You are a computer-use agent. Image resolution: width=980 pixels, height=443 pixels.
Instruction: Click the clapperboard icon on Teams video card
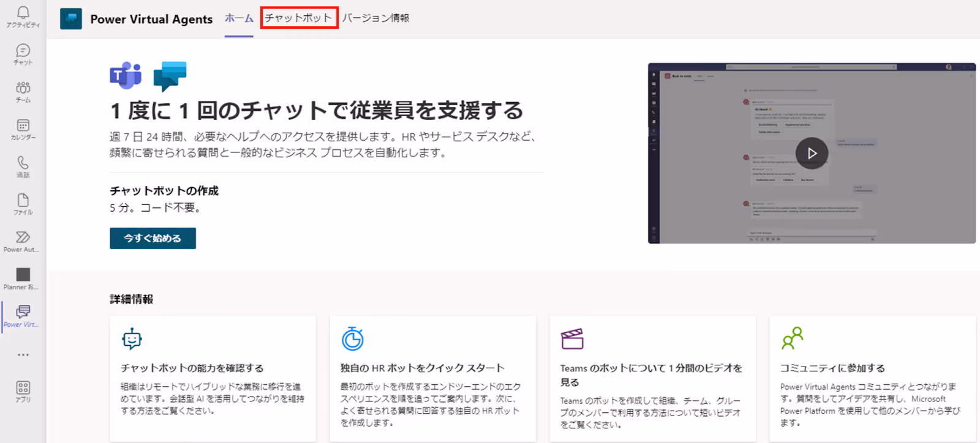(x=572, y=338)
